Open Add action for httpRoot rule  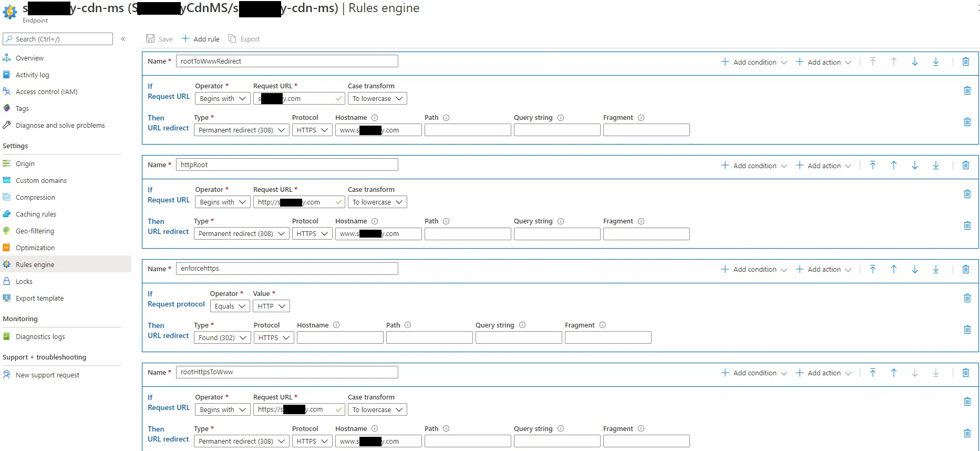point(823,166)
